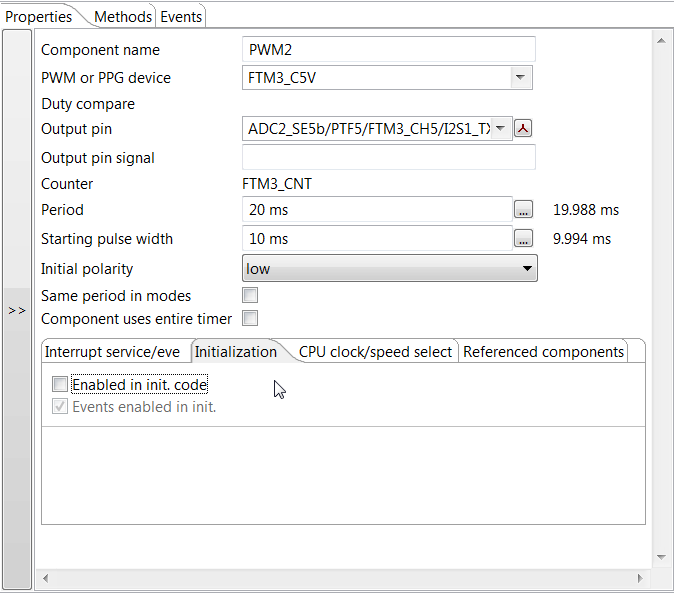This screenshot has width=674, height=593.
Task: Click the horizontal scrollbar right arrow
Action: point(641,578)
